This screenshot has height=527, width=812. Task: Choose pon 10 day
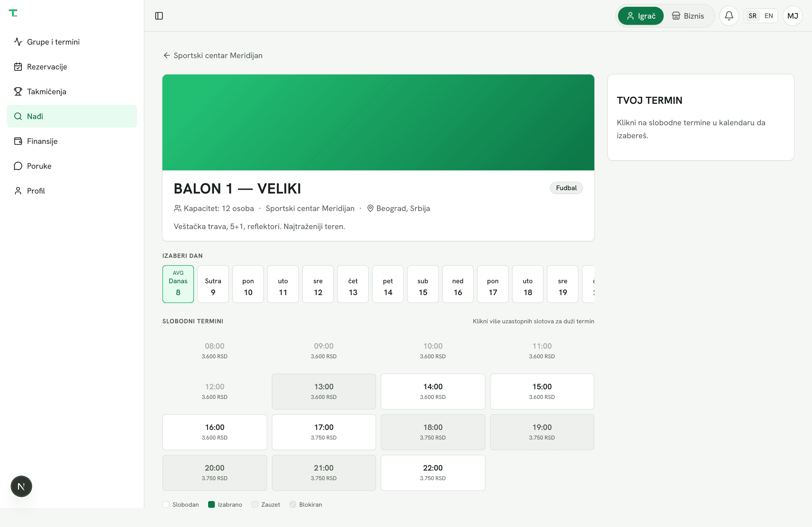tap(248, 284)
